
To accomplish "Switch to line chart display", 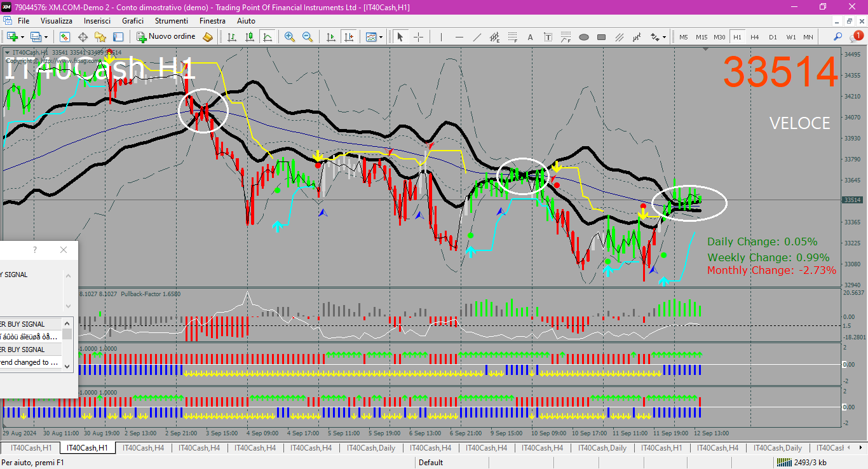I will tap(267, 37).
